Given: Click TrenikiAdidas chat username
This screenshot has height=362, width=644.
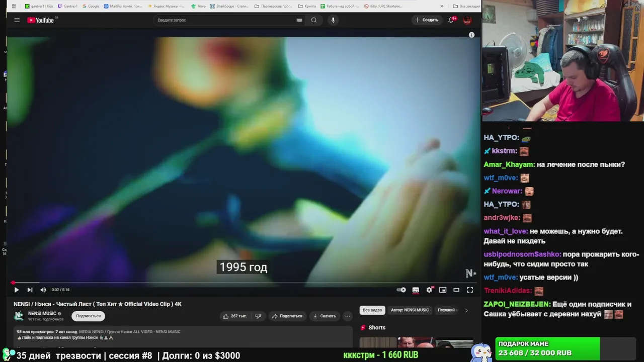Looking at the screenshot, I should [x=508, y=291].
